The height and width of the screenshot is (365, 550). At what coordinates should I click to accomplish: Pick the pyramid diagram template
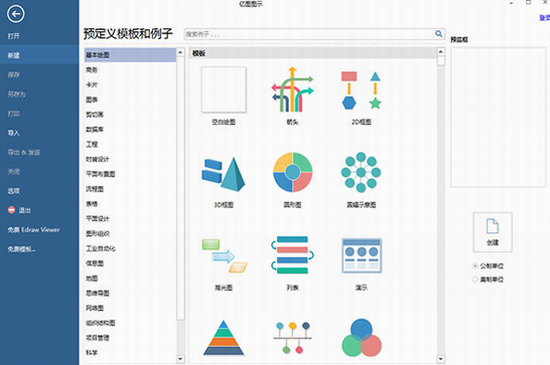click(x=223, y=338)
